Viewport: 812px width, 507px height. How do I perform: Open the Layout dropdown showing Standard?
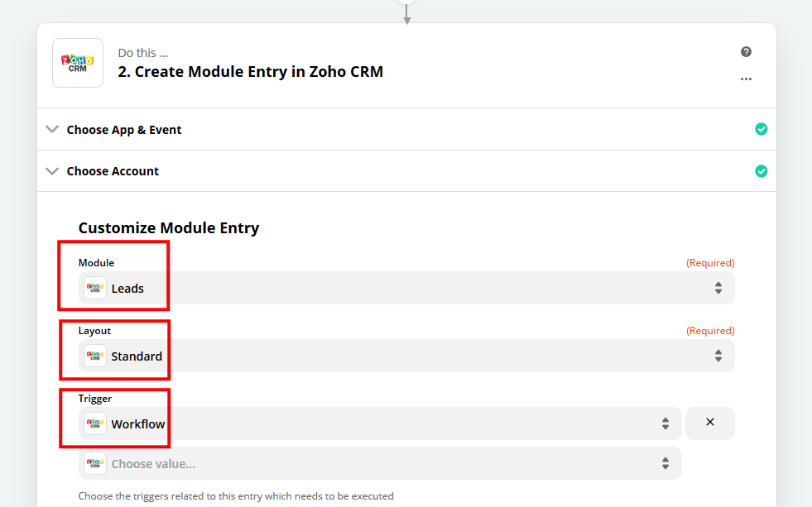point(406,356)
